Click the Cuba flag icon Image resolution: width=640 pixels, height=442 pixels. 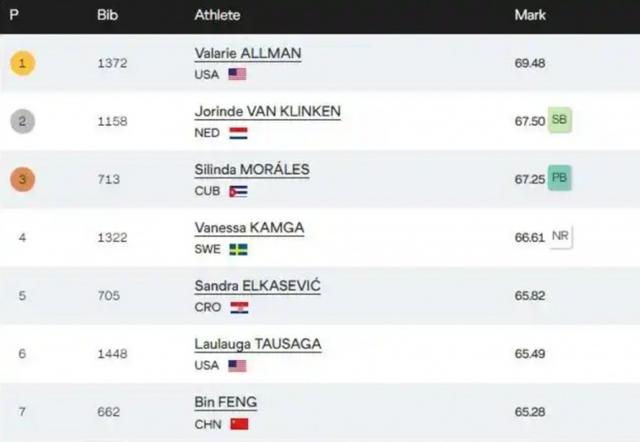click(238, 191)
